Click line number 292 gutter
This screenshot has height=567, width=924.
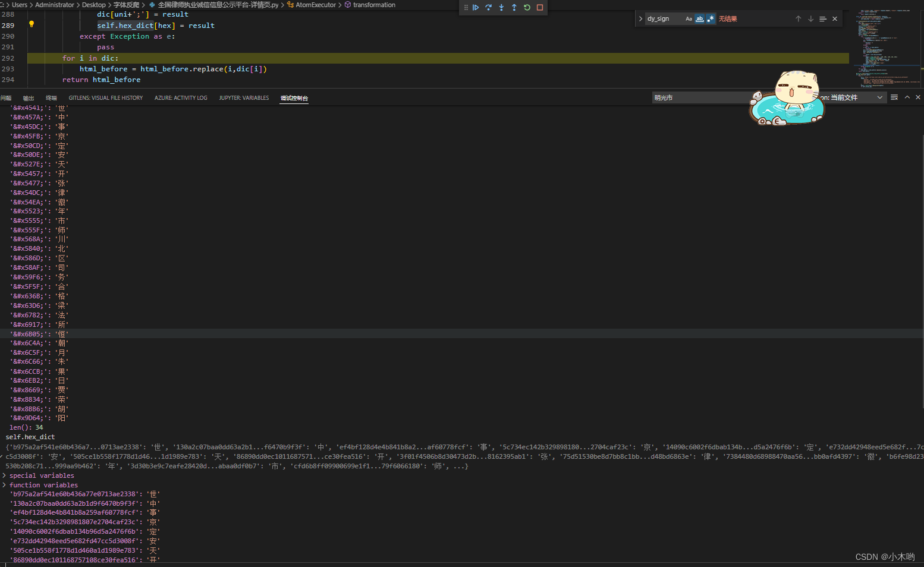[x=8, y=58]
